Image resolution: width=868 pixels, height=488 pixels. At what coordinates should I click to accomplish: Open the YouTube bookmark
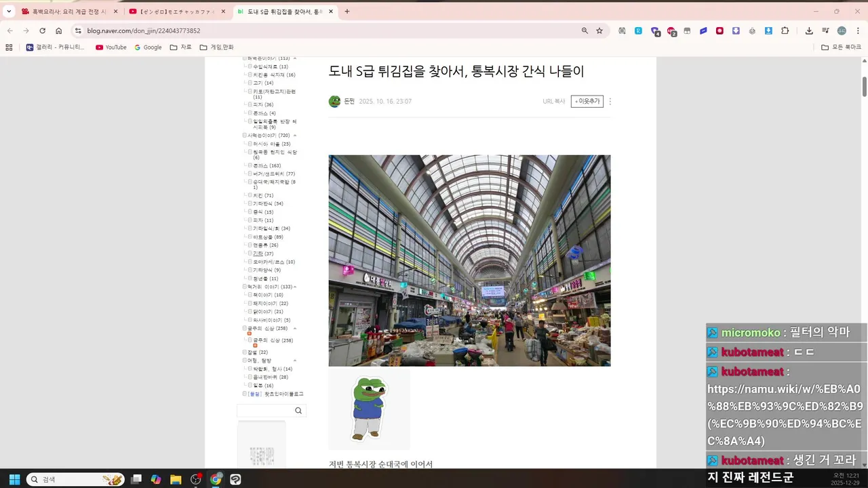pyautogui.click(x=111, y=47)
